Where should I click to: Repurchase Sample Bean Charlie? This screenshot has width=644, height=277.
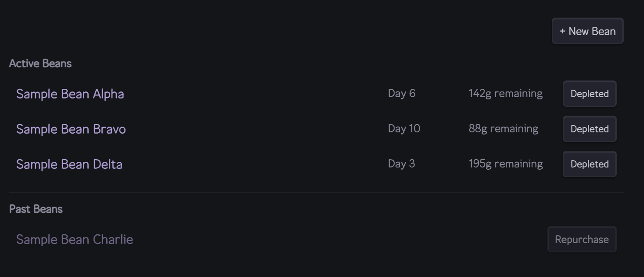pos(582,240)
